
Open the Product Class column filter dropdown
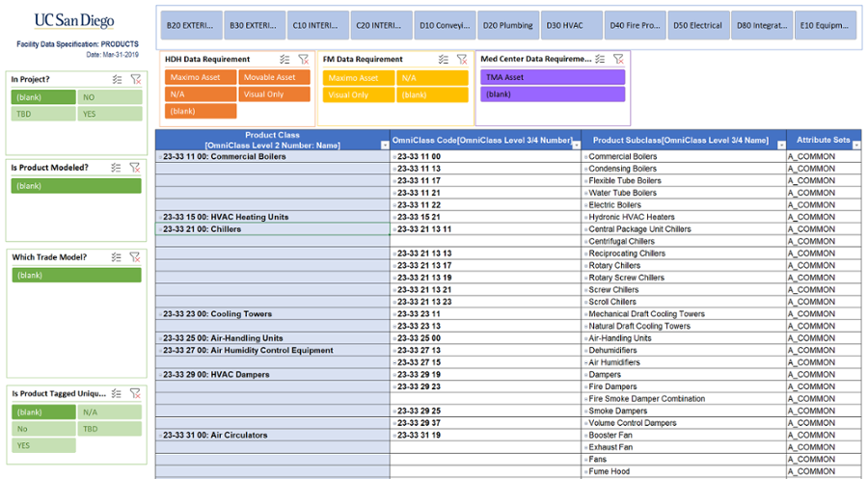click(x=385, y=145)
